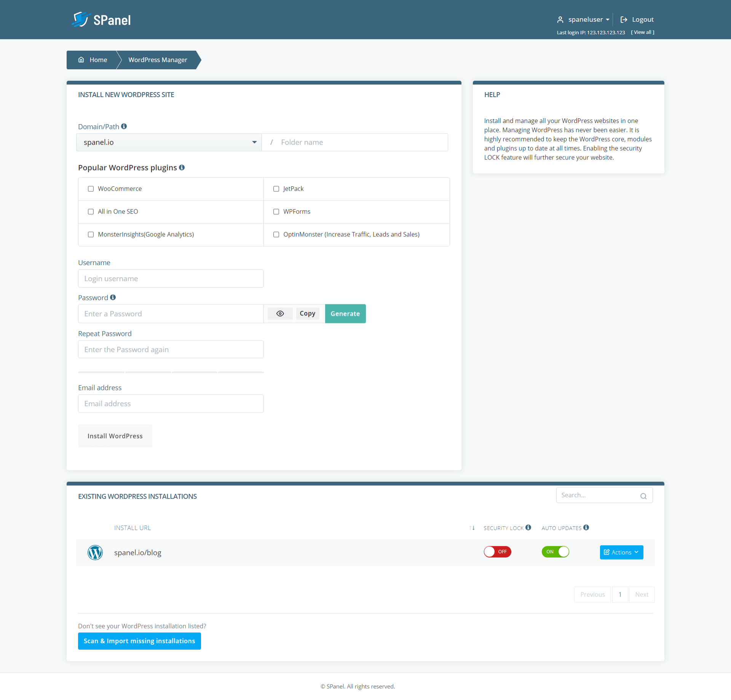Click the Login username field
Image resolution: width=731 pixels, height=700 pixels.
(171, 278)
